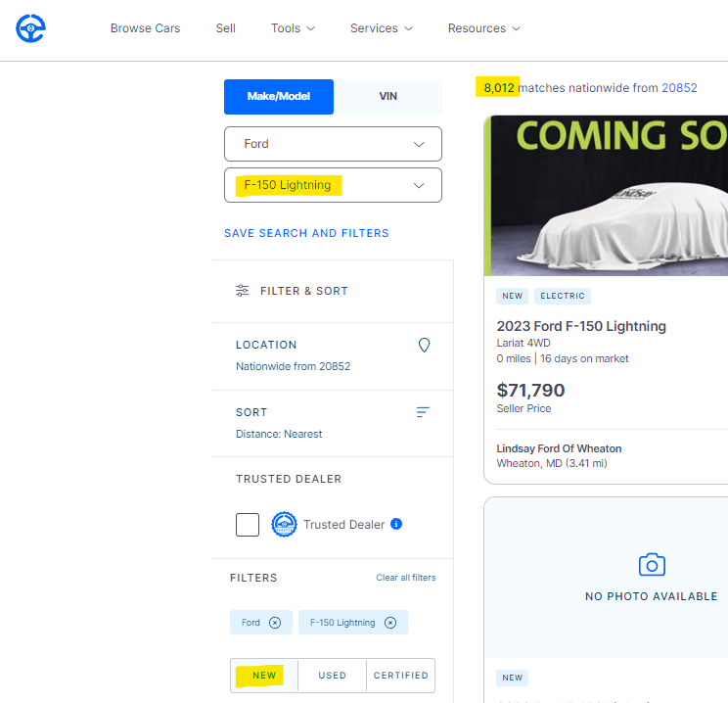This screenshot has width=728, height=703.
Task: Check the Trusted Dealer checkbox
Action: pos(248,525)
